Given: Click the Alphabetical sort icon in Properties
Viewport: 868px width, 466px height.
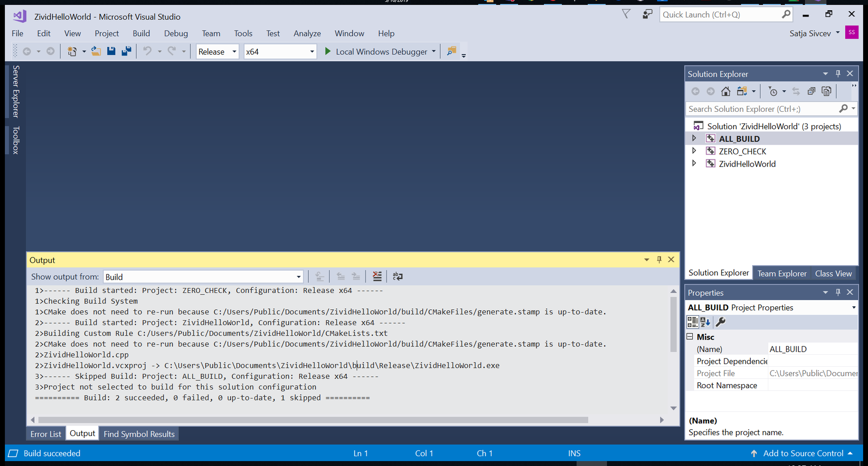Looking at the screenshot, I should 705,322.
